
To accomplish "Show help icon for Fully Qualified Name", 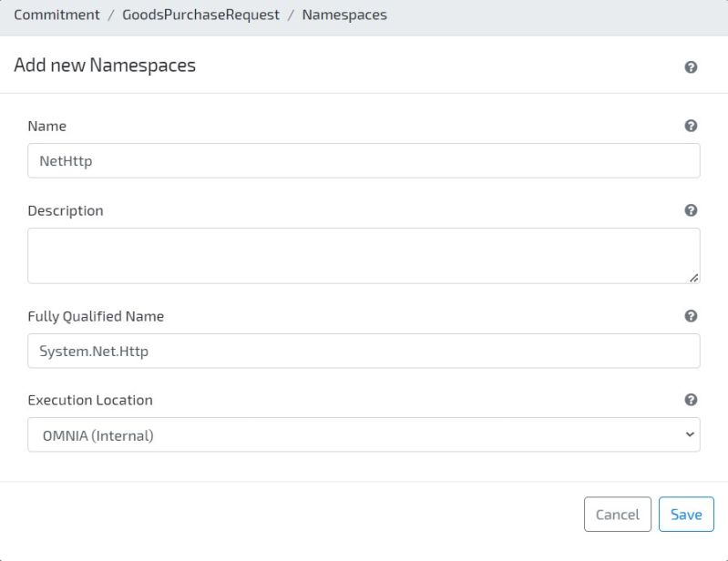I will (691, 316).
